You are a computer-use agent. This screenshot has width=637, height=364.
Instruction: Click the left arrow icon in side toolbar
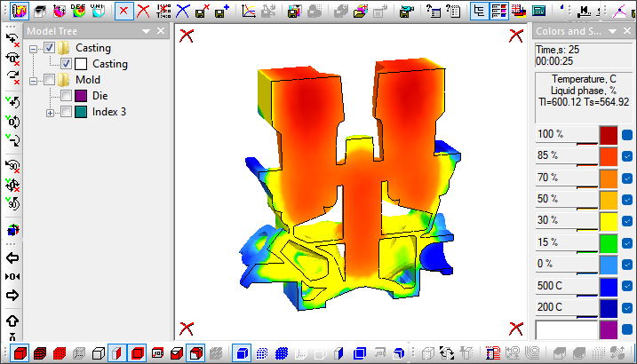pos(12,258)
